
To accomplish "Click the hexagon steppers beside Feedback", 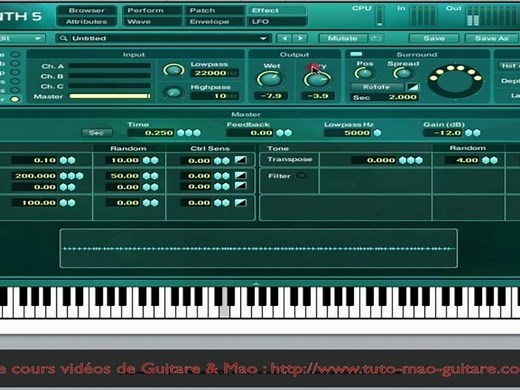I will point(284,133).
